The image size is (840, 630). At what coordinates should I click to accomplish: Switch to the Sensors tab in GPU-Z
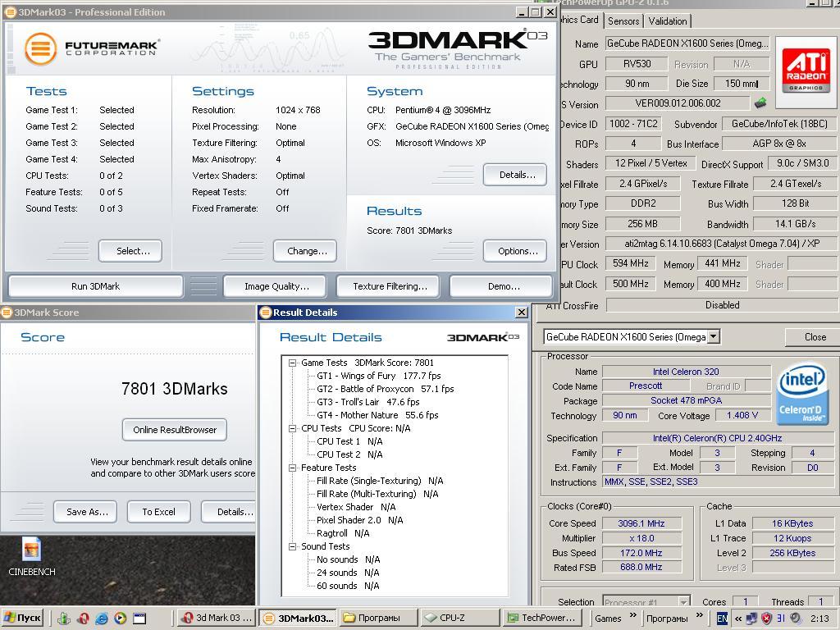(x=623, y=21)
